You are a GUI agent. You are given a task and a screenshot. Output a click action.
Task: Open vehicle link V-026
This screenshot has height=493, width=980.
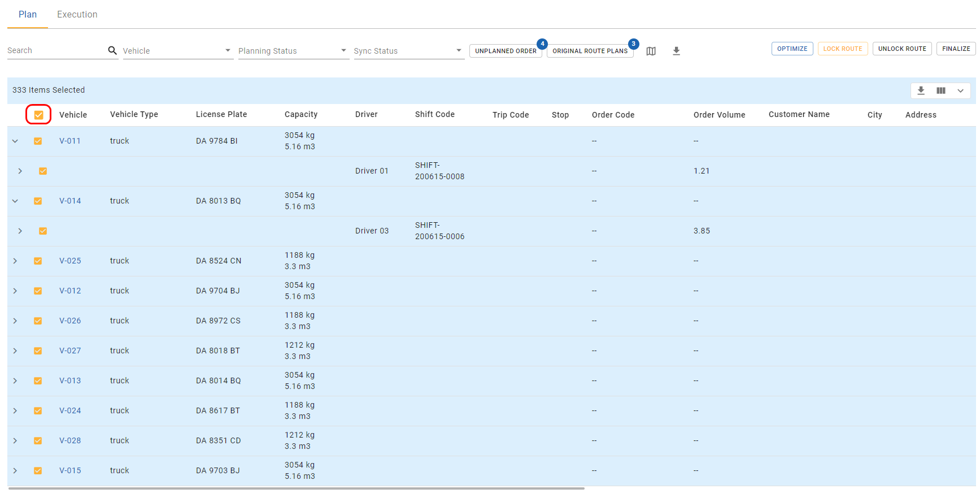coord(70,321)
